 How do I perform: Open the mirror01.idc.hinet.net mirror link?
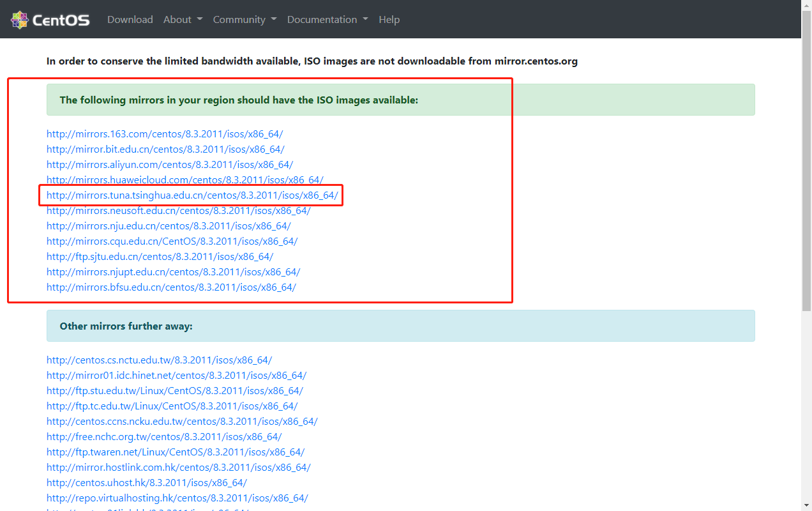click(x=177, y=376)
